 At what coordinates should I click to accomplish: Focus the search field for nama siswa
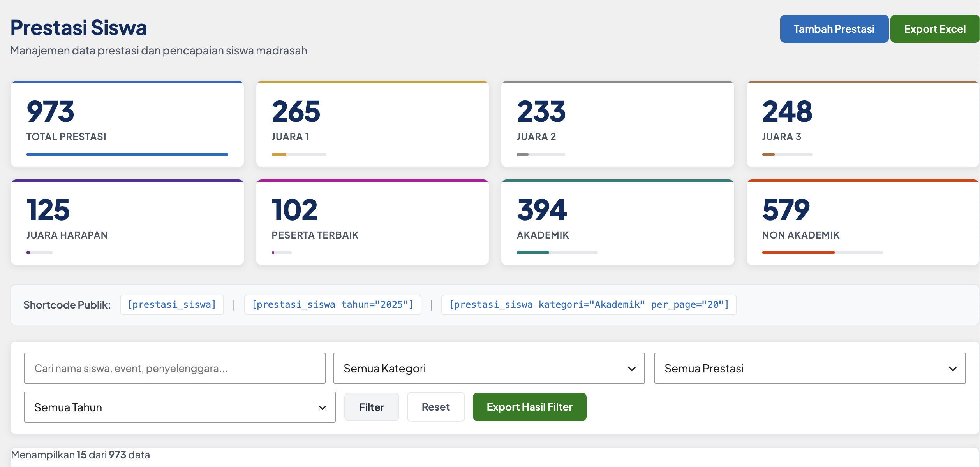click(x=175, y=368)
